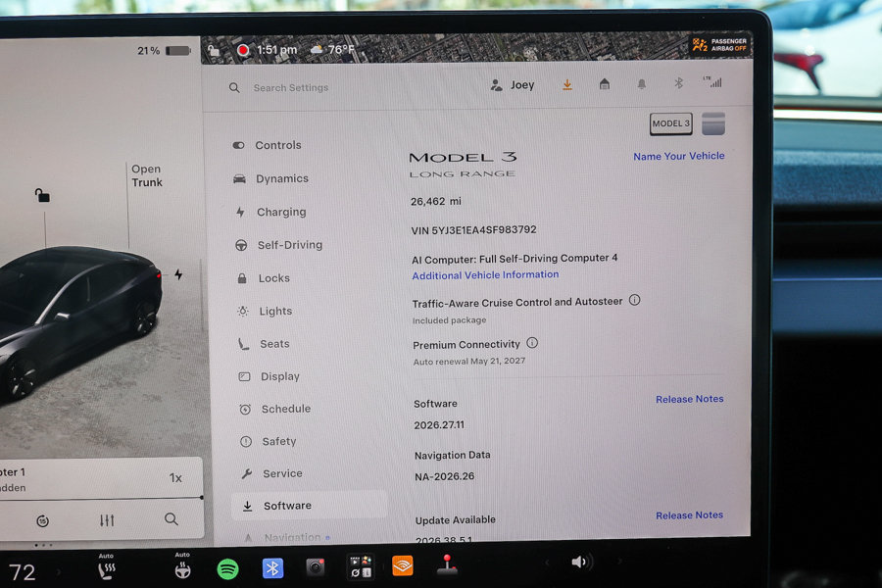Open Lights settings in sidebar
Viewport: 882px width, 588px height.
click(265, 312)
